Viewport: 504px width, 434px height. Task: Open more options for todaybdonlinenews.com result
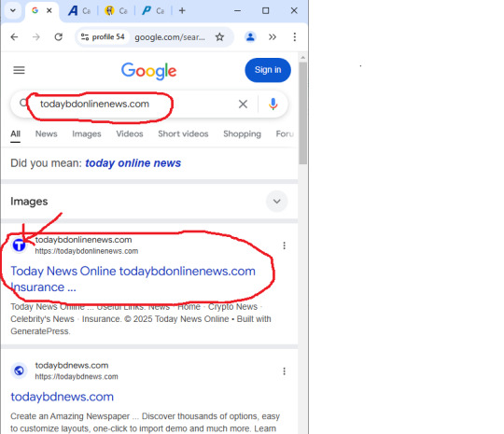tap(284, 245)
